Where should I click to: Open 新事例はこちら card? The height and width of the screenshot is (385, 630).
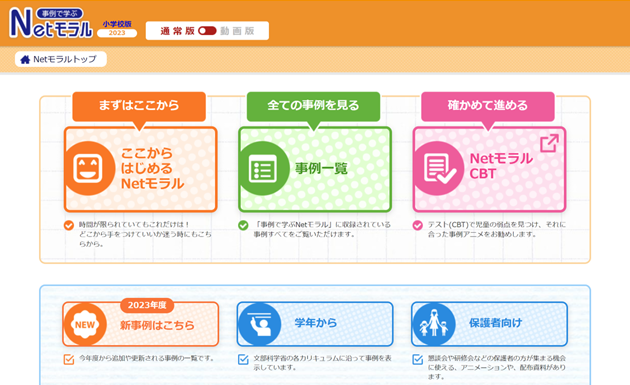[141, 324]
